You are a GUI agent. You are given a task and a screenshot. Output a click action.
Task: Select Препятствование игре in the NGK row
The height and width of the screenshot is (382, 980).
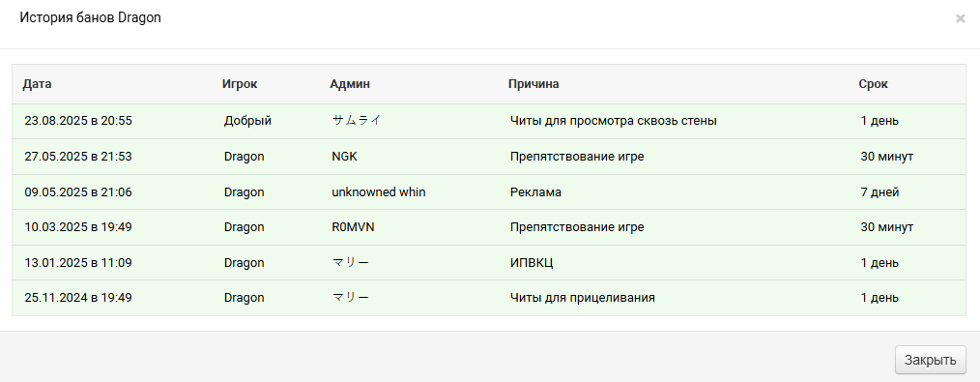click(577, 157)
